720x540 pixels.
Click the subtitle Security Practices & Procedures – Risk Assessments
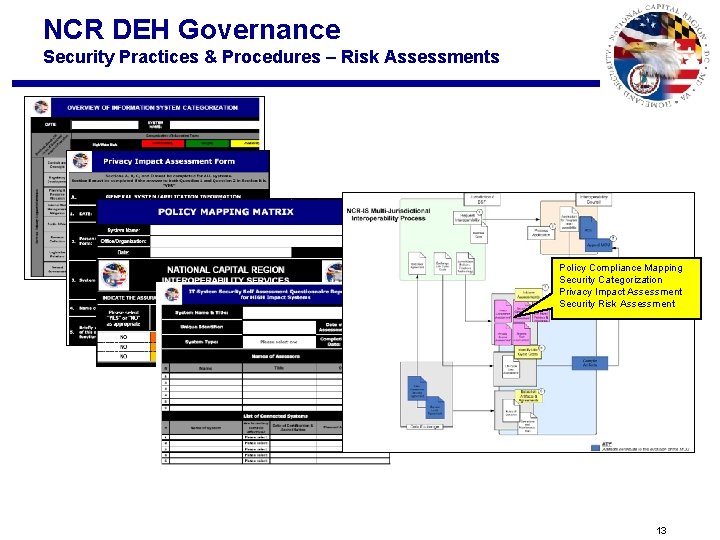pos(271,56)
